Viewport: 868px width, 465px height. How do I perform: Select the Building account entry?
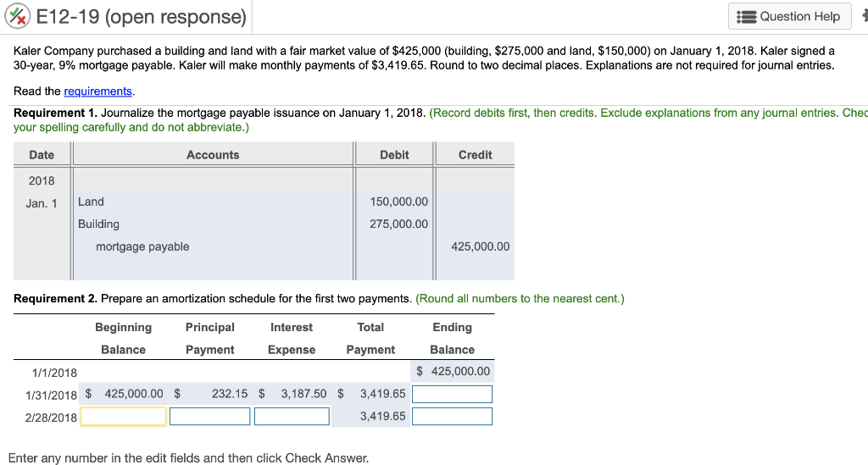pyautogui.click(x=98, y=224)
